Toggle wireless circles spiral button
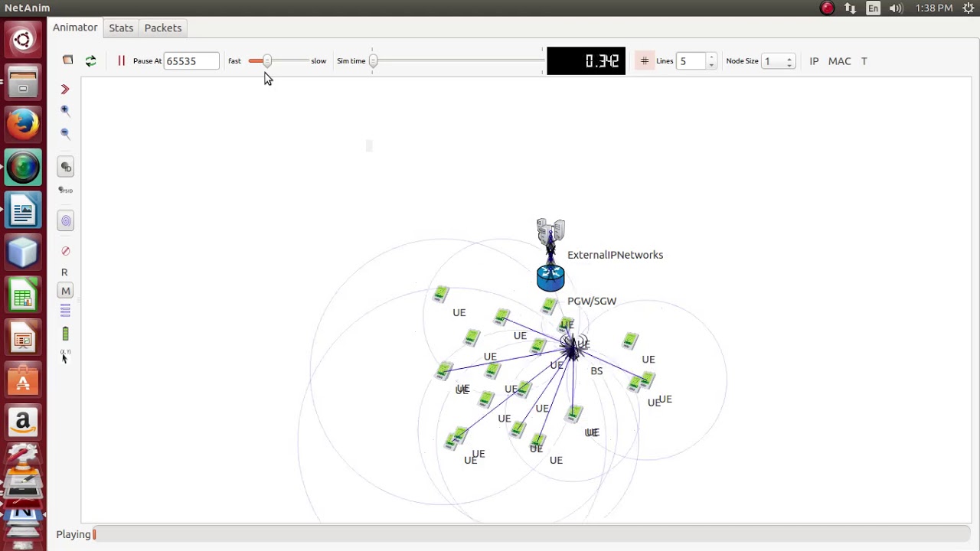 pos(66,221)
